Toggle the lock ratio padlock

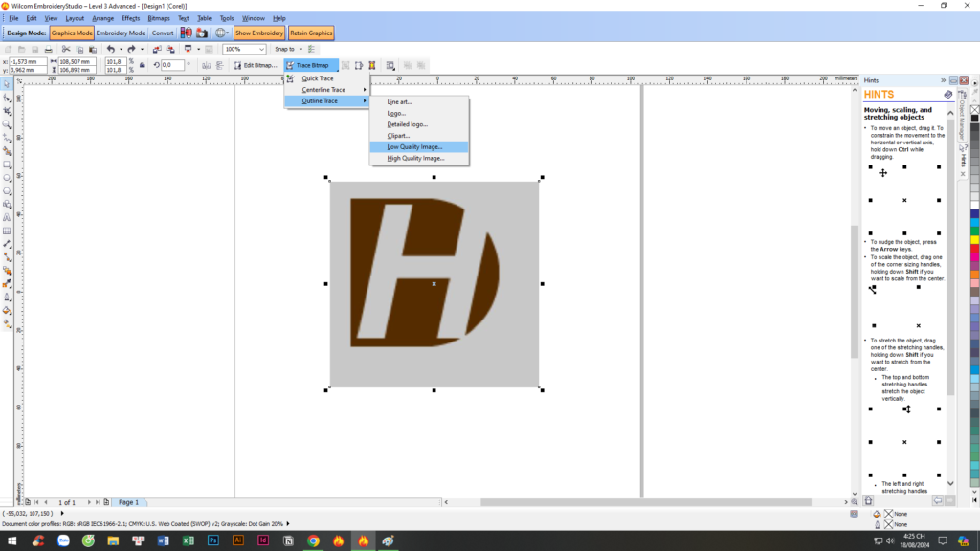tap(142, 65)
